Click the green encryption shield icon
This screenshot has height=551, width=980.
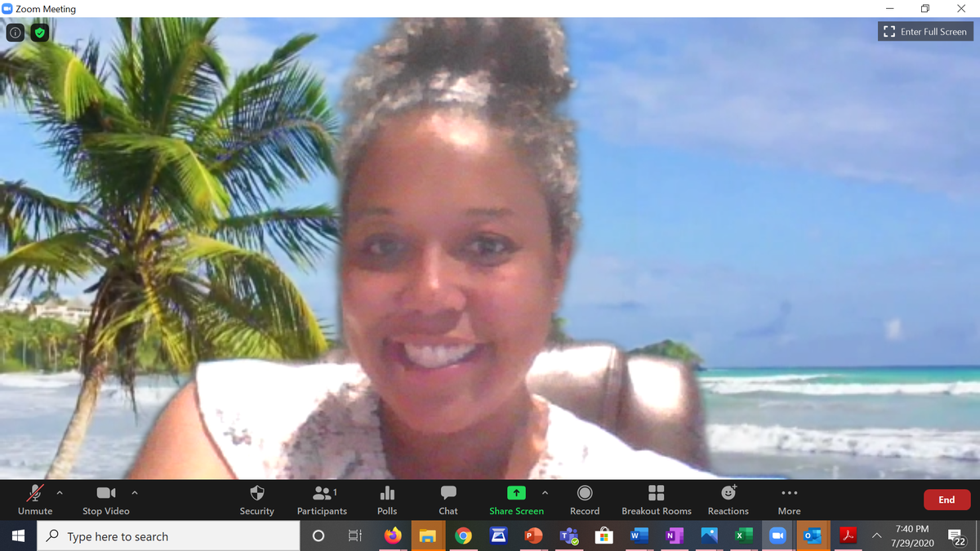pos(39,33)
